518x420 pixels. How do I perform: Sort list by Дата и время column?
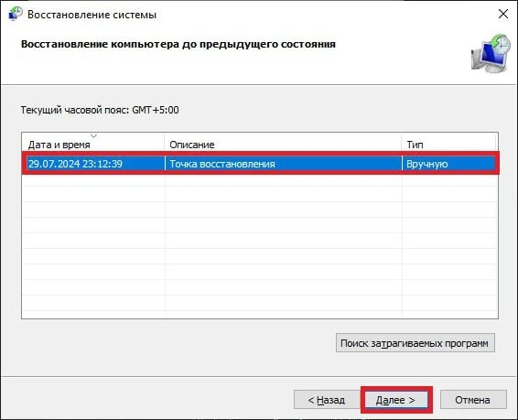pos(92,145)
